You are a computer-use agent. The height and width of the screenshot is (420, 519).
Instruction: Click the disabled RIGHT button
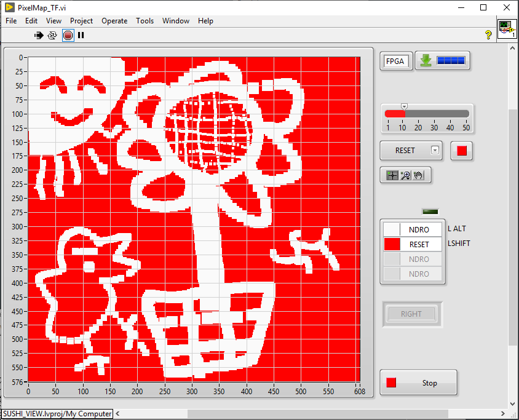coord(411,314)
